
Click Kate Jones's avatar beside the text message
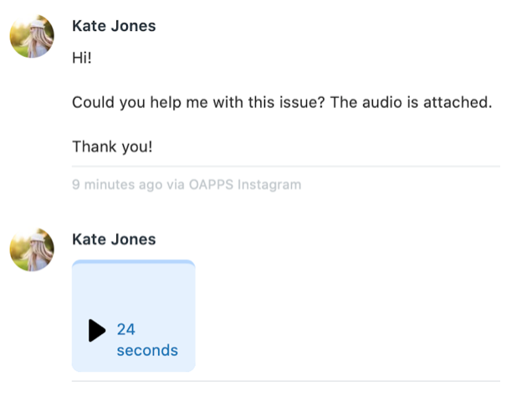32,36
